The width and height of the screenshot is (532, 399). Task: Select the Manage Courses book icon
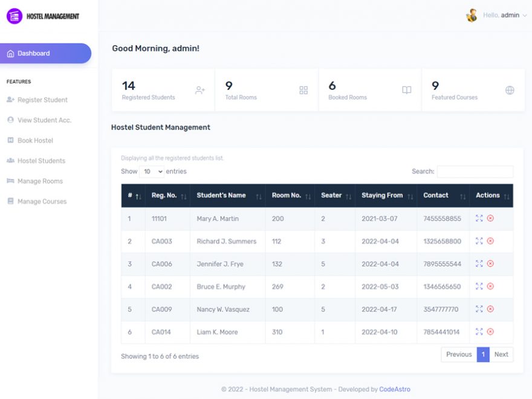pos(10,201)
